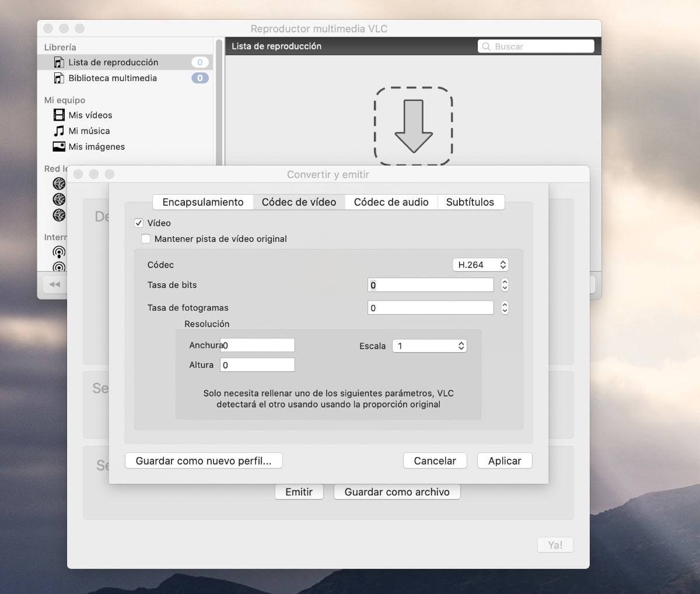The height and width of the screenshot is (594, 700).
Task: Click the Mi música note icon
Action: point(59,131)
